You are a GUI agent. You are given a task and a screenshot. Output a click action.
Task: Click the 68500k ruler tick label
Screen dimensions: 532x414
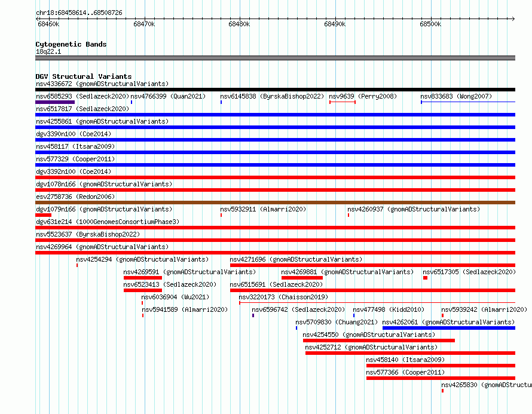point(430,24)
